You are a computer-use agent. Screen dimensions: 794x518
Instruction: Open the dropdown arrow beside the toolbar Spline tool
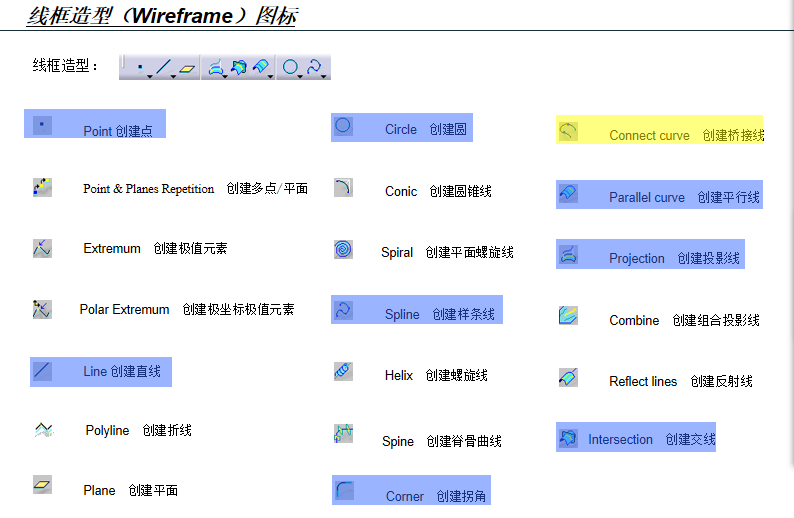point(324,76)
